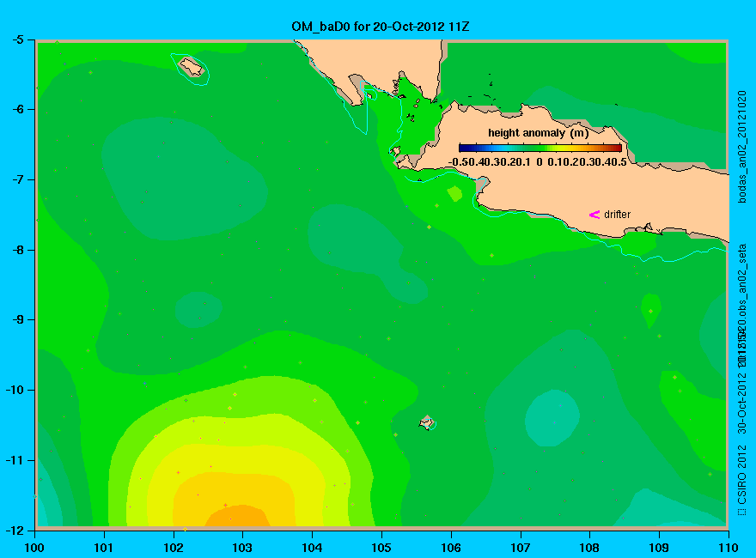
Task: Click the x-axis label 103
Action: pyautogui.click(x=242, y=548)
